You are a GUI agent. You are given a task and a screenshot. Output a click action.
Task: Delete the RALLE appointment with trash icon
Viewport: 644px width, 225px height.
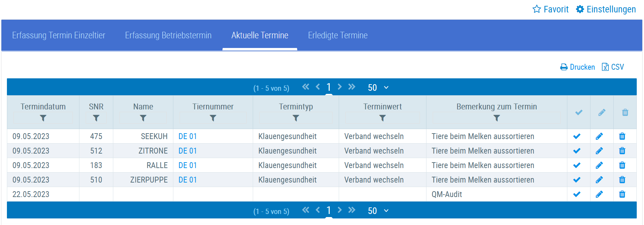622,165
